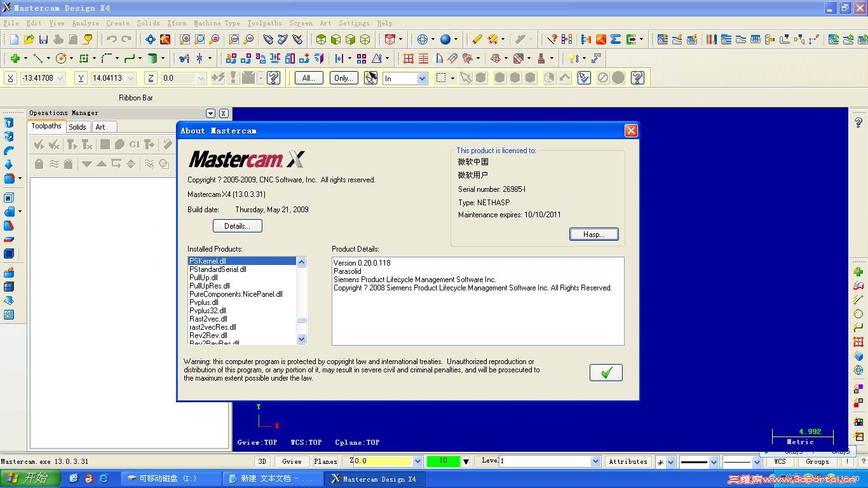
Task: Click the right sidebar help question icon
Action: point(858,123)
